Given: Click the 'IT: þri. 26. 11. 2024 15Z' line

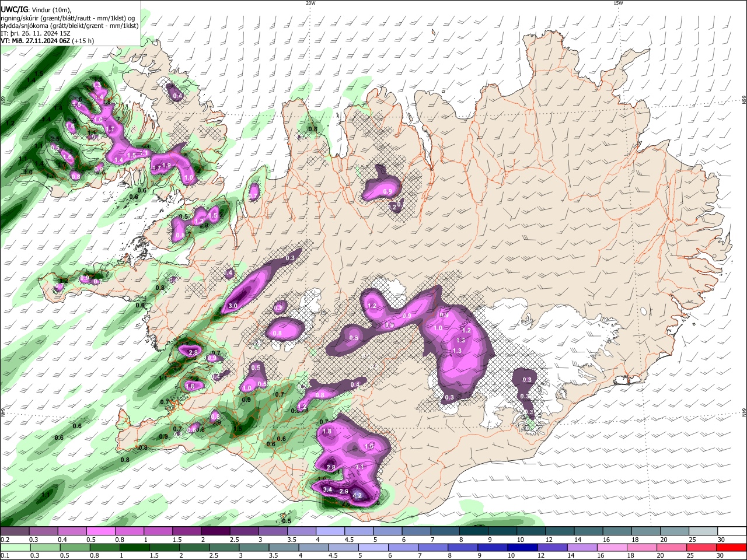Looking at the screenshot, I should coord(34,33).
